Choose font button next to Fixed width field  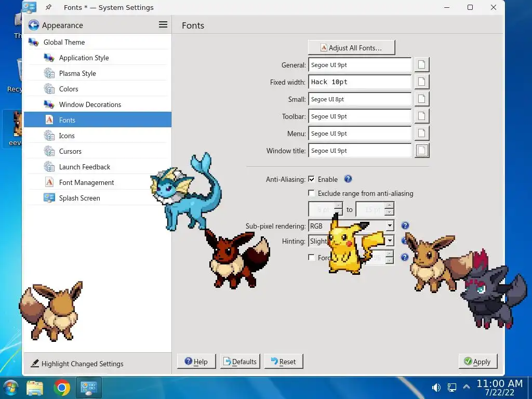422,82
